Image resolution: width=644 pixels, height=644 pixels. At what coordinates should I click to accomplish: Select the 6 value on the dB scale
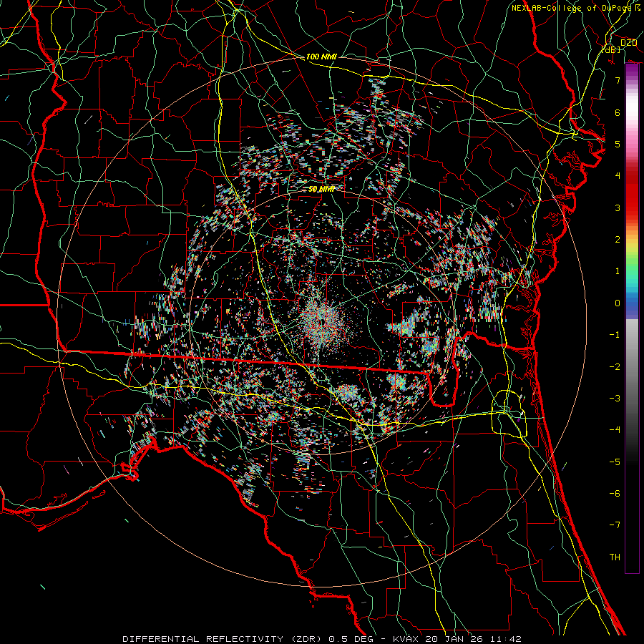pos(618,112)
